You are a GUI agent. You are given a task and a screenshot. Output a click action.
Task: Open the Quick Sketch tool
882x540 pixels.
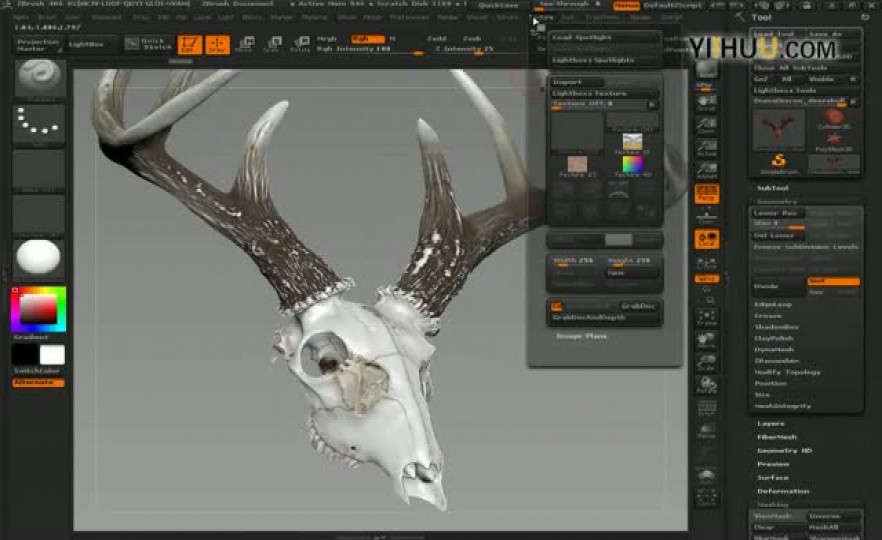(148, 44)
